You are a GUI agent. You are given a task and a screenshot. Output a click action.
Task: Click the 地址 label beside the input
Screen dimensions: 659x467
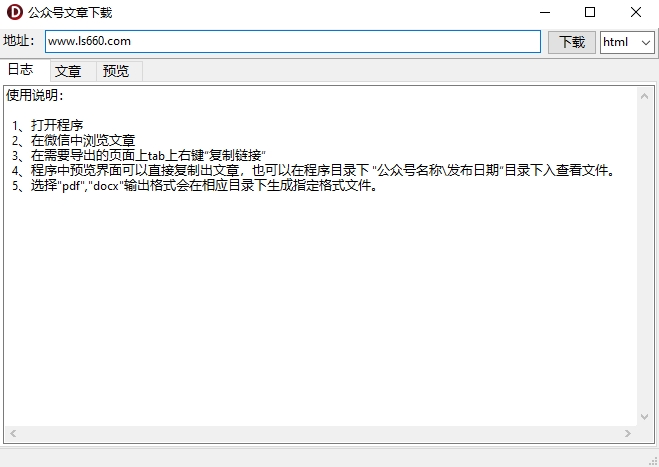18,42
